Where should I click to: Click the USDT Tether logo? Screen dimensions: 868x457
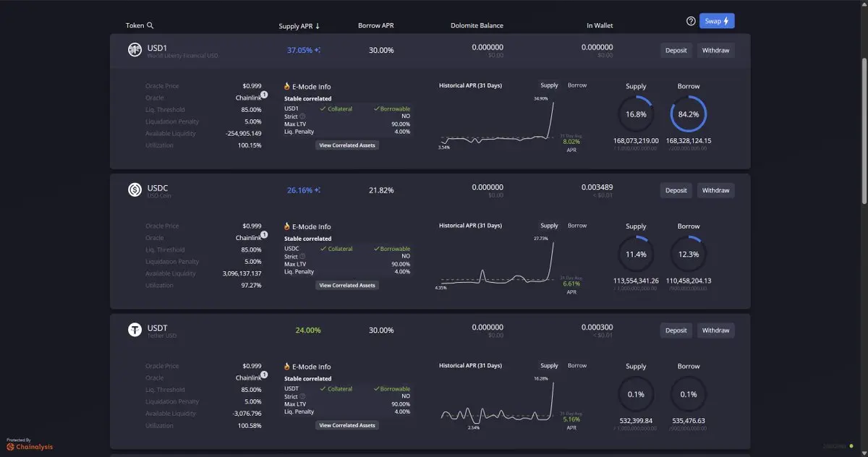[x=135, y=330]
